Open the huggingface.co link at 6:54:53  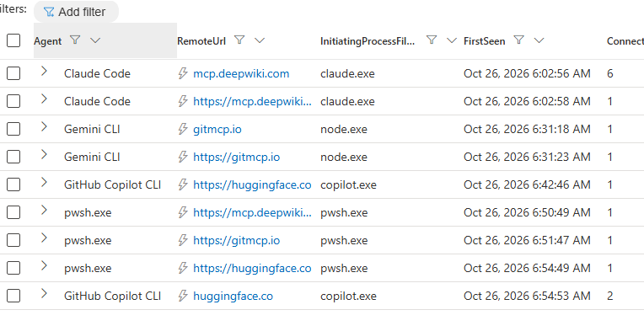coord(233,296)
